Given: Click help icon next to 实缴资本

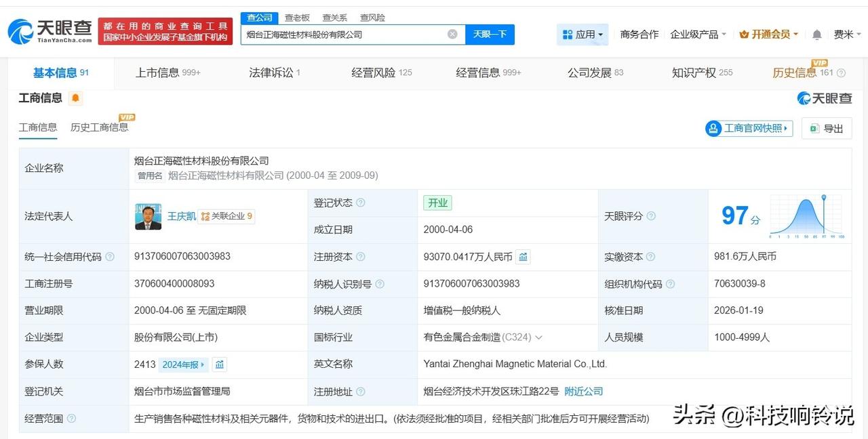Looking at the screenshot, I should (x=651, y=257).
